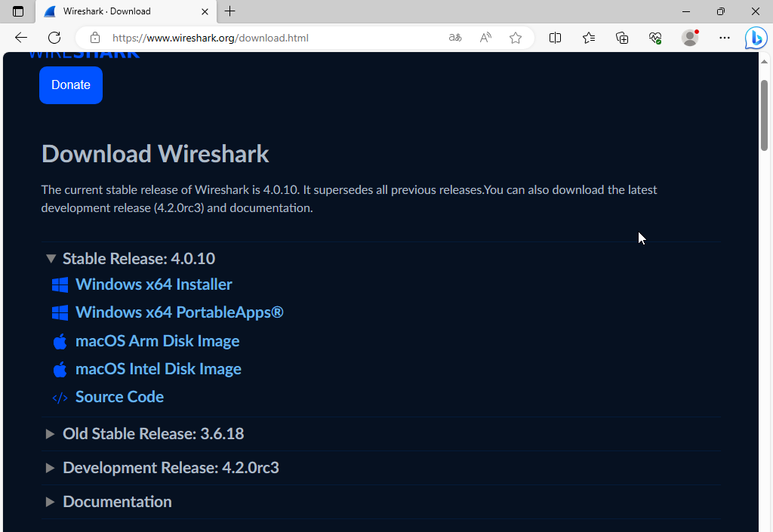Open the macOS Arm Disk Image link
The image size is (773, 532).
[157, 341]
